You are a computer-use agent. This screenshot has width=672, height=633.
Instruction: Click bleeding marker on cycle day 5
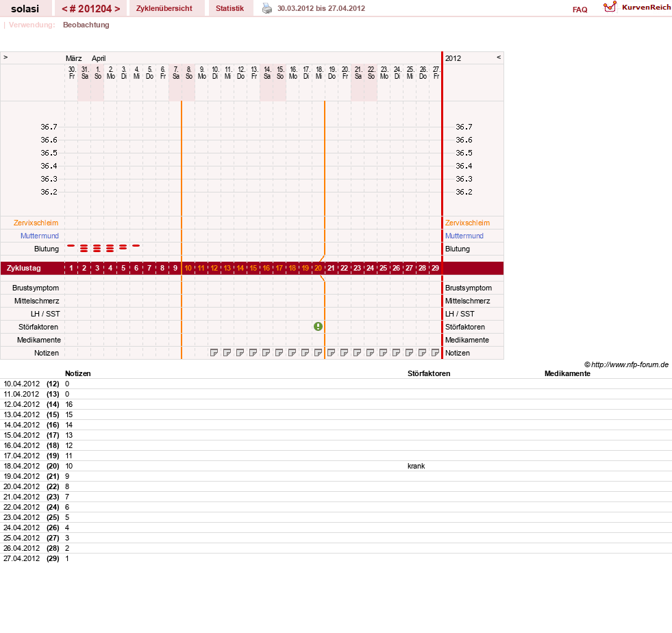[123, 247]
